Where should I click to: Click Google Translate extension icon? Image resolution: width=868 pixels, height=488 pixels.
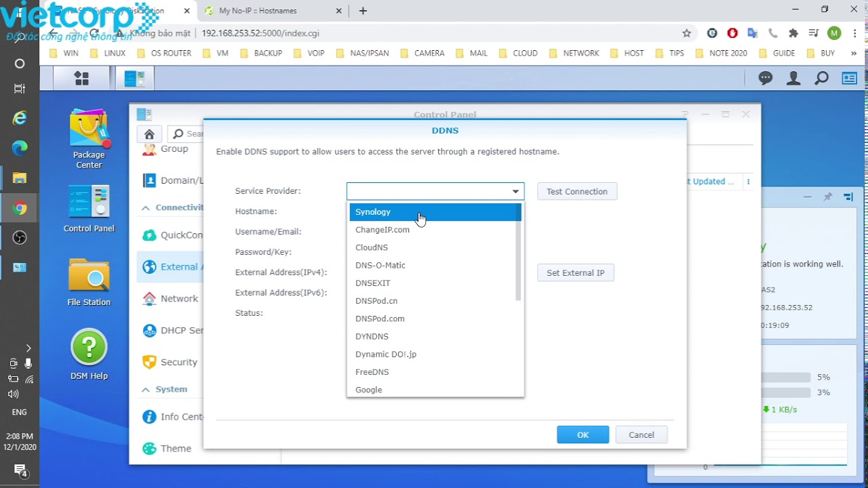click(x=753, y=33)
